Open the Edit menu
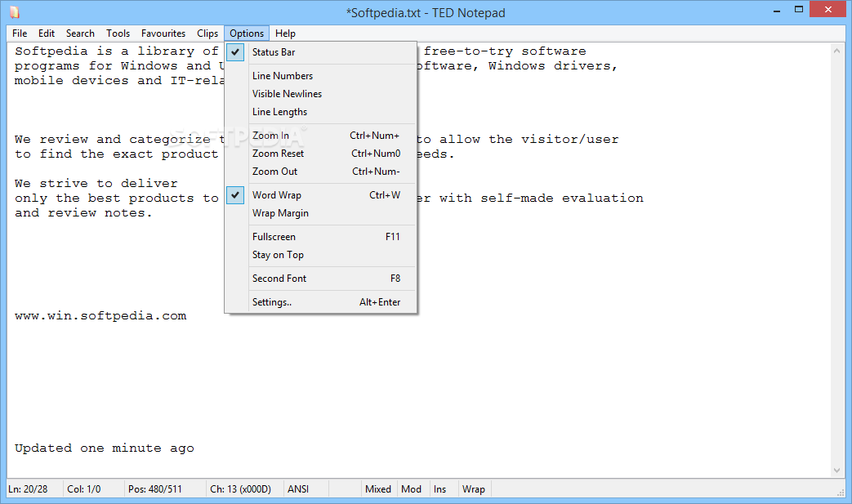Image resolution: width=852 pixels, height=504 pixels. click(x=47, y=33)
